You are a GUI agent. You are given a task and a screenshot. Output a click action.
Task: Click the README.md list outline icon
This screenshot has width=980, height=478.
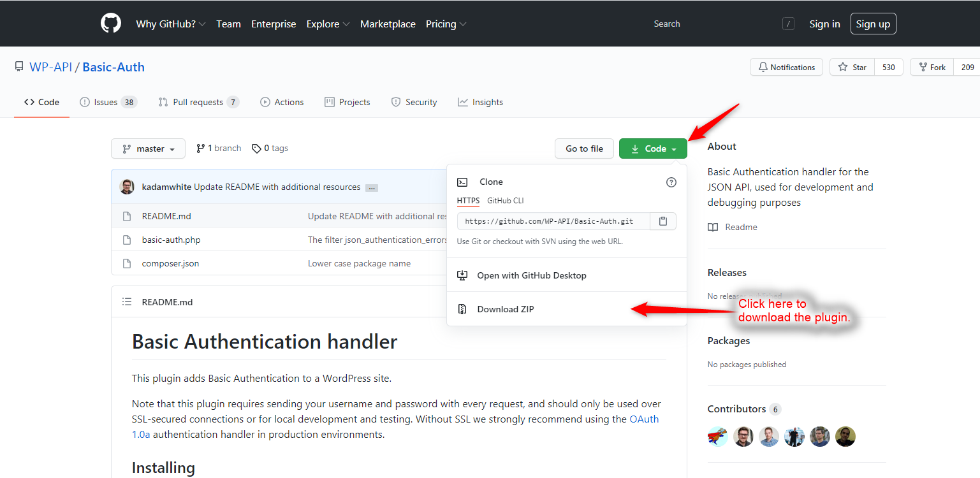click(127, 302)
